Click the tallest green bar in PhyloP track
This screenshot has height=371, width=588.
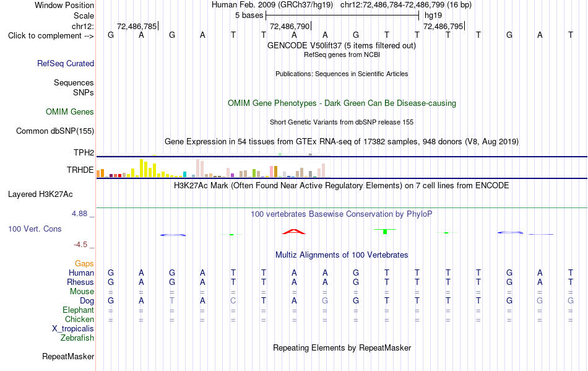coord(385,232)
